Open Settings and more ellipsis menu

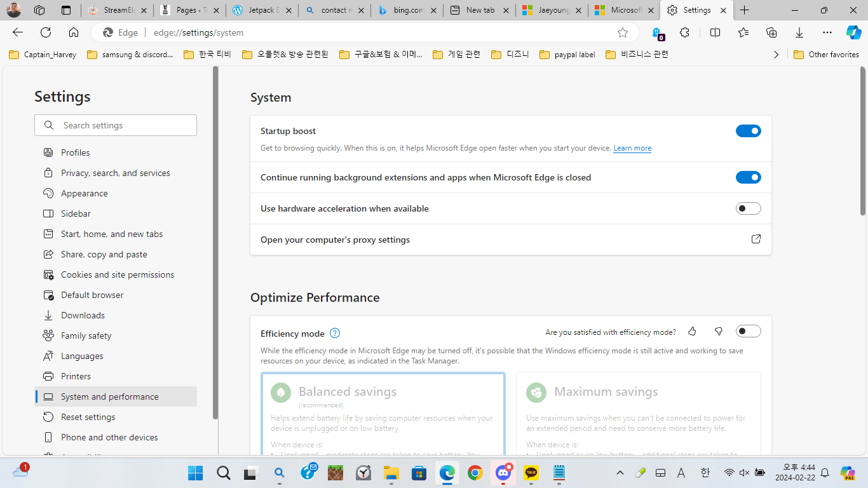[x=827, y=32]
